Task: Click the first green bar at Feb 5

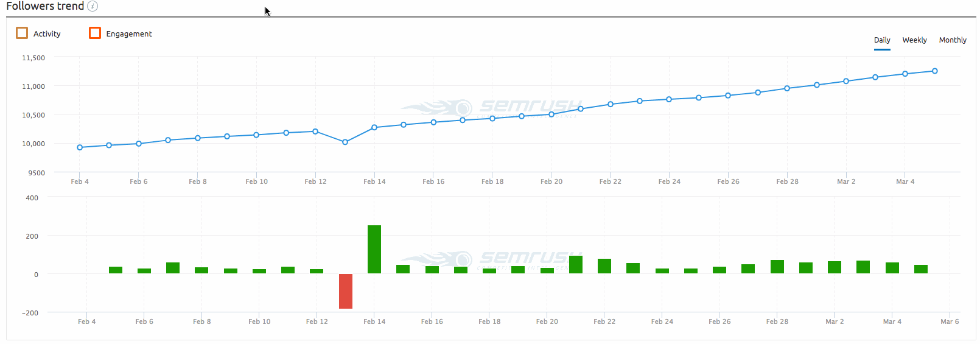Action: pos(116,270)
